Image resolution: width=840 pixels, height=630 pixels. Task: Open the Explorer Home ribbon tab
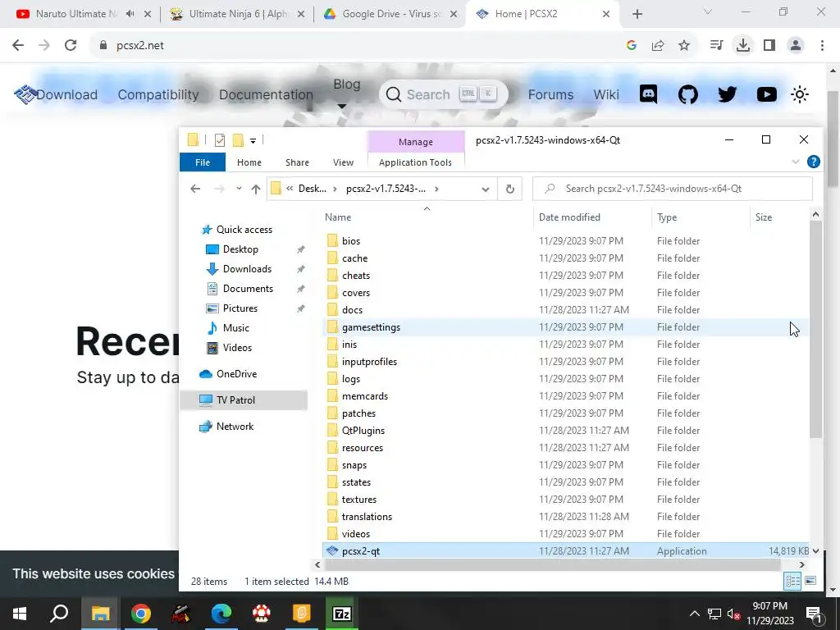(x=249, y=162)
